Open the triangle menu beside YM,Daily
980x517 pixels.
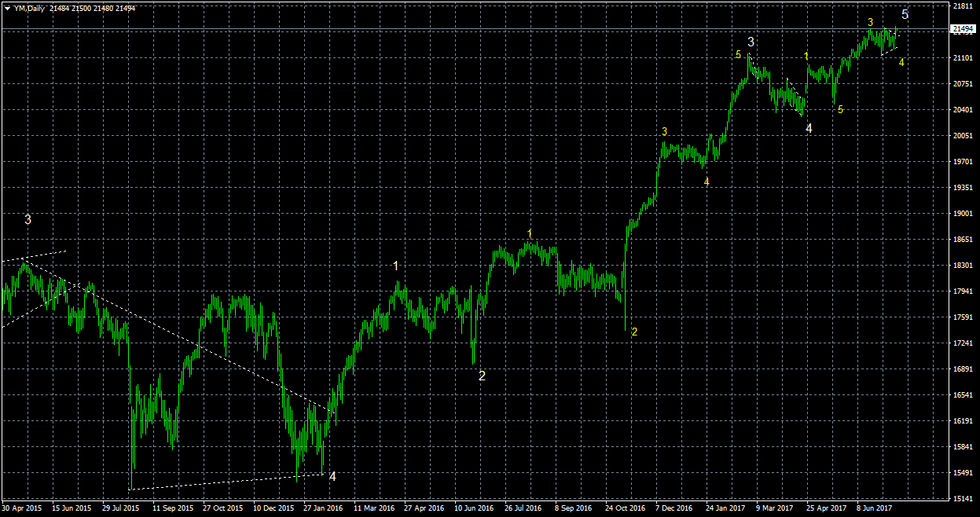click(x=7, y=7)
